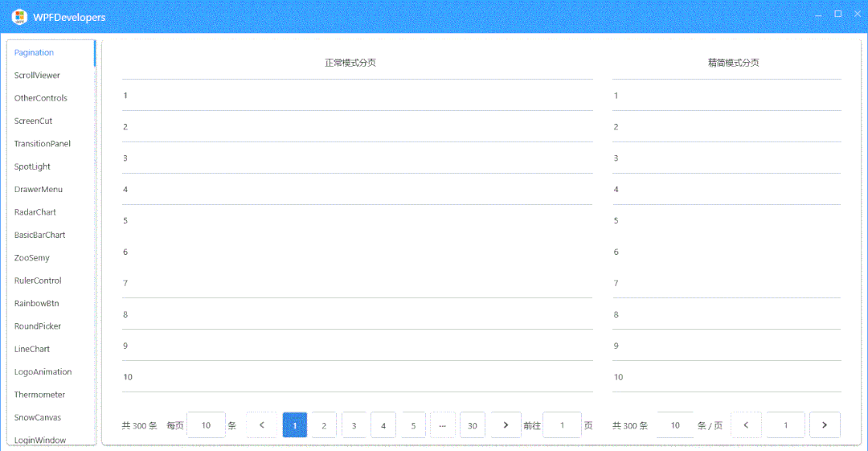Expand the ellipsis page range button
This screenshot has width=868, height=451.
pos(442,425)
